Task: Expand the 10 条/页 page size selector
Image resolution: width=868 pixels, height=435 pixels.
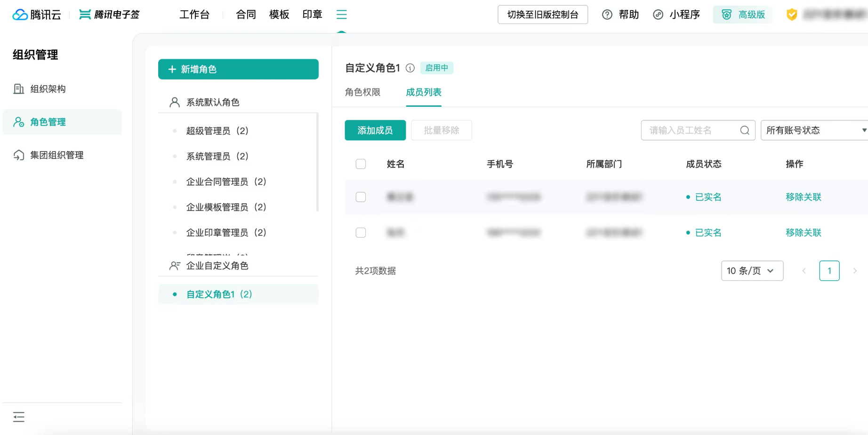Action: point(752,271)
